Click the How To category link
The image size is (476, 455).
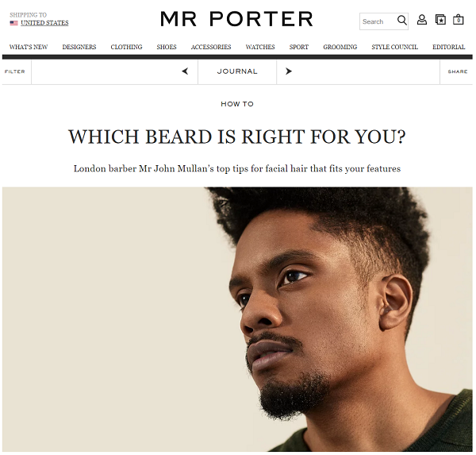pyautogui.click(x=237, y=104)
